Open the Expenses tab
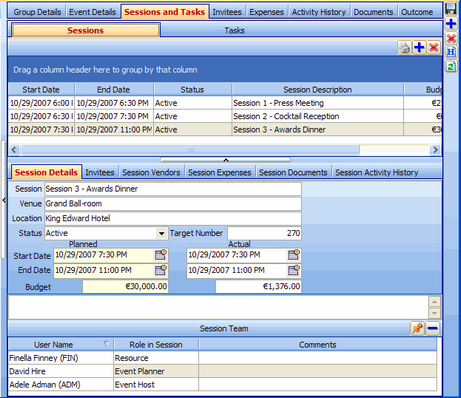This screenshot has height=398, width=461. pyautogui.click(x=266, y=12)
